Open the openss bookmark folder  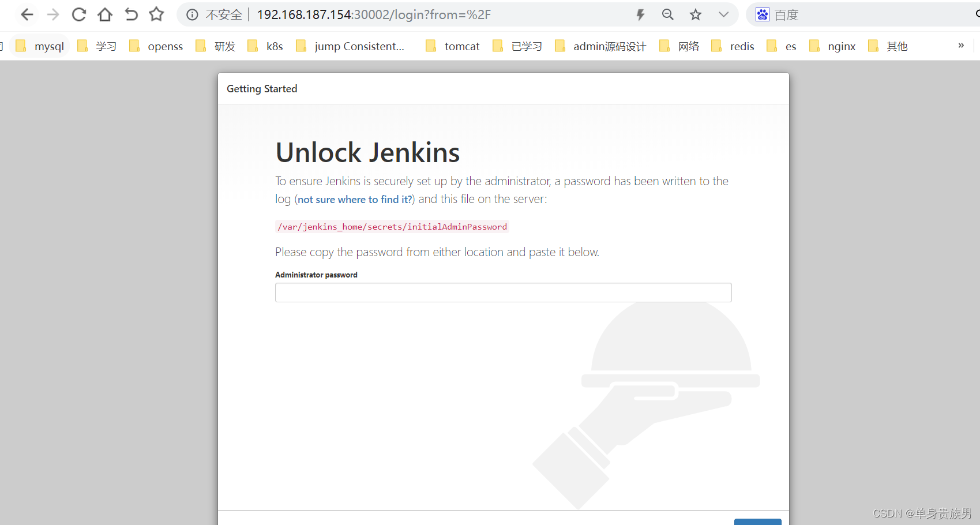(156, 46)
